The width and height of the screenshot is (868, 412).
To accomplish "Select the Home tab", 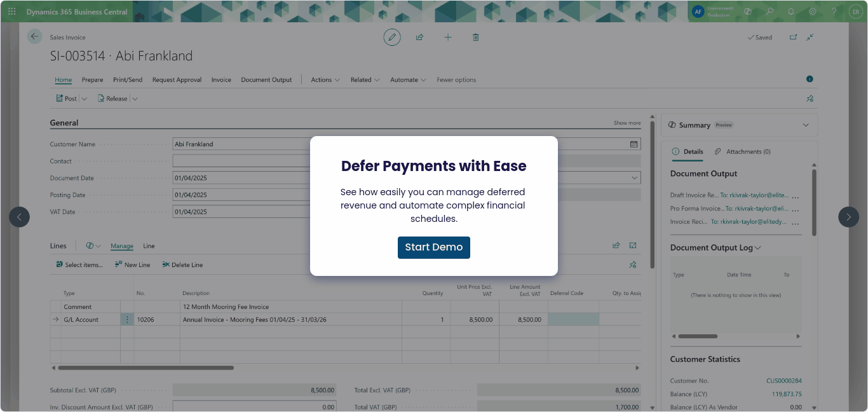I will point(63,80).
